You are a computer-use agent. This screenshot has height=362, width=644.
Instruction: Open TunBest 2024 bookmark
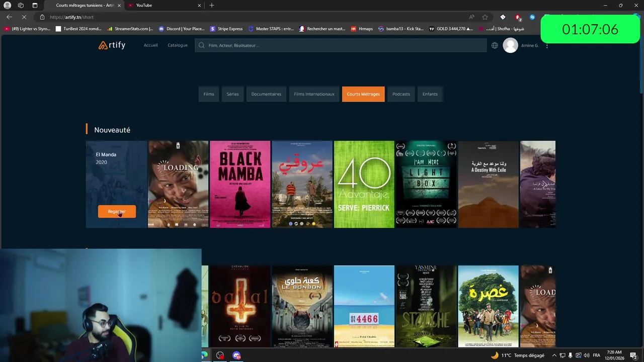coord(79,29)
